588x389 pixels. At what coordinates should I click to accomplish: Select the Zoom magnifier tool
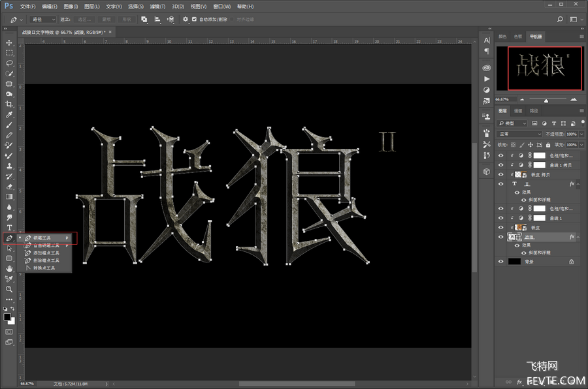point(9,289)
